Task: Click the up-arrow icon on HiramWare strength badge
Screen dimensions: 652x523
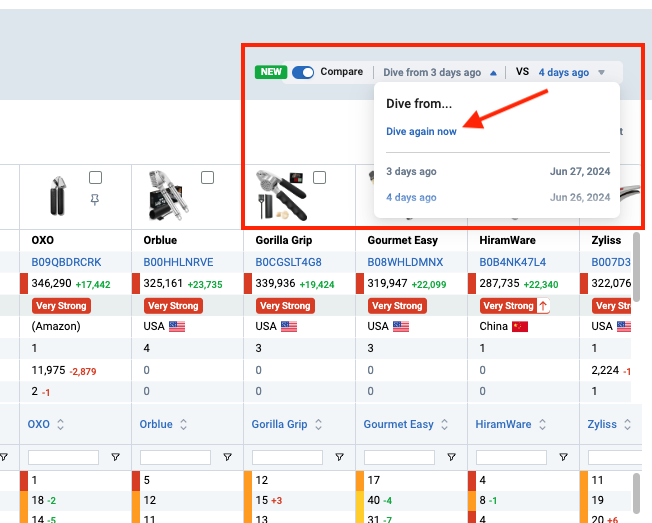Action: (x=543, y=306)
